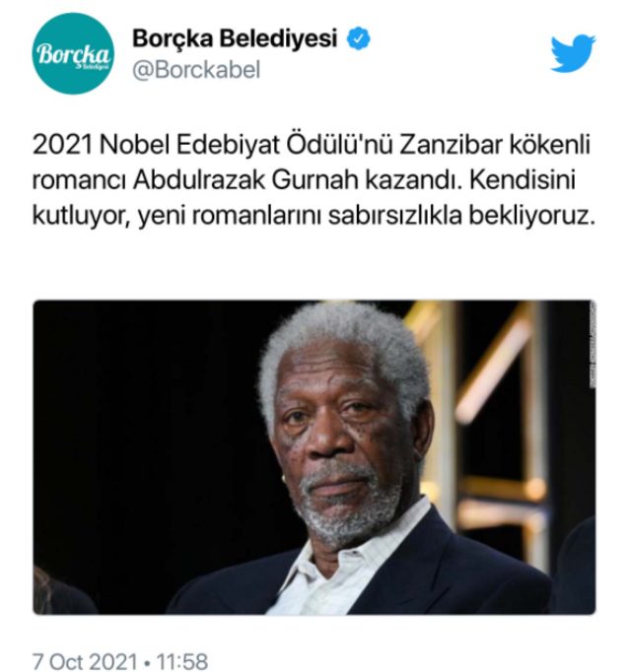The height and width of the screenshot is (672, 631).
Task: Open the Borçka teal circular profile avatar
Action: 73,53
